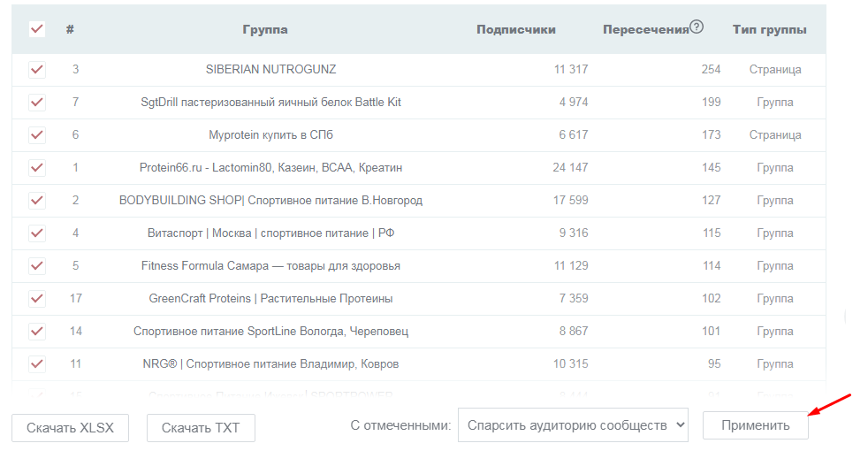Toggle checkbox for NRG® Спортивное питание row
Image resolution: width=868 pixels, height=451 pixels.
[x=37, y=363]
